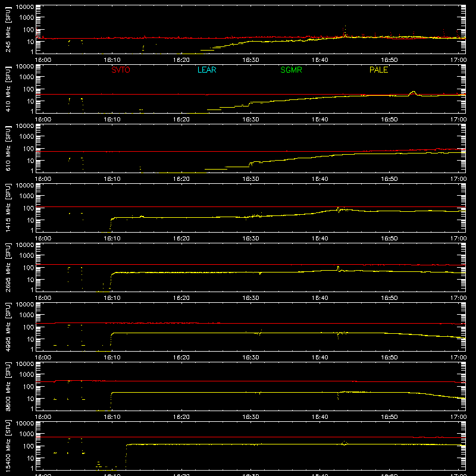Click the '410 MHz [SFU]' axis title
The height and width of the screenshot is (476, 476).
tap(8, 89)
